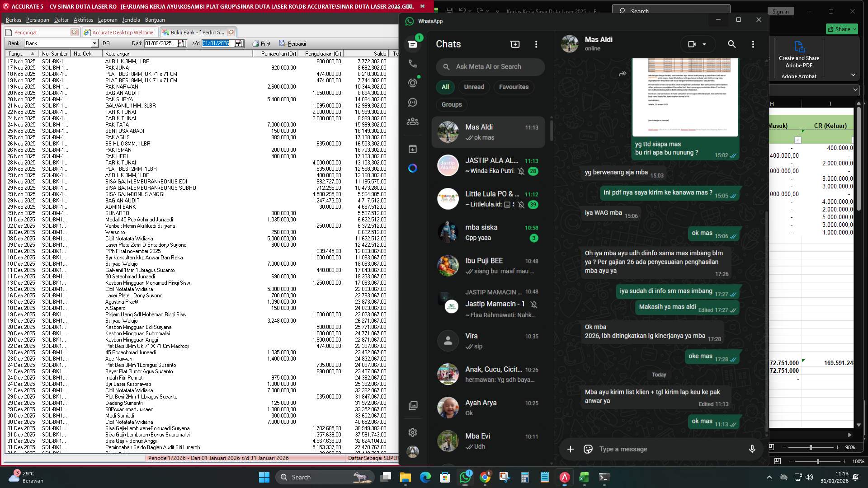868x488 pixels.
Task: Open Status updates in WhatsApp sidebar
Action: pos(413,83)
